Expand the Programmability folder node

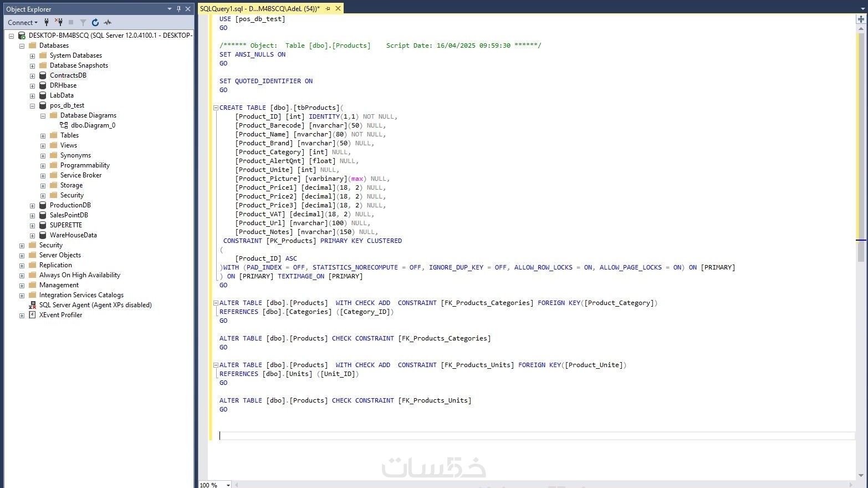point(43,165)
